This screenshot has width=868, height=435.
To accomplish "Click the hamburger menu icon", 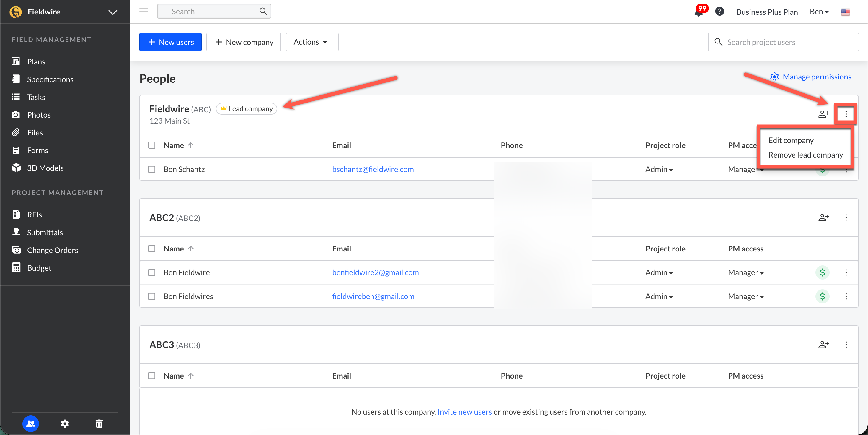I will click(144, 12).
